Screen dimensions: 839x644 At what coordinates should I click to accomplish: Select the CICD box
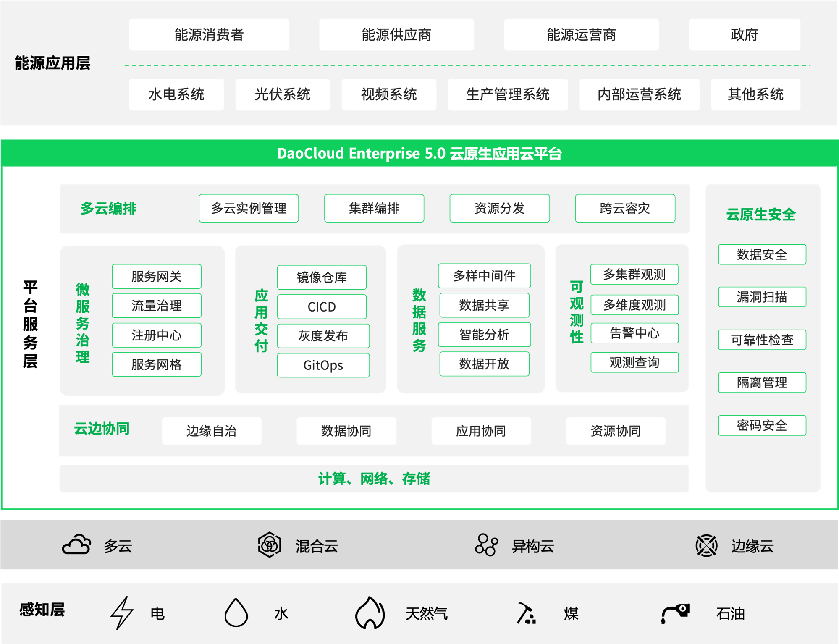click(x=322, y=306)
